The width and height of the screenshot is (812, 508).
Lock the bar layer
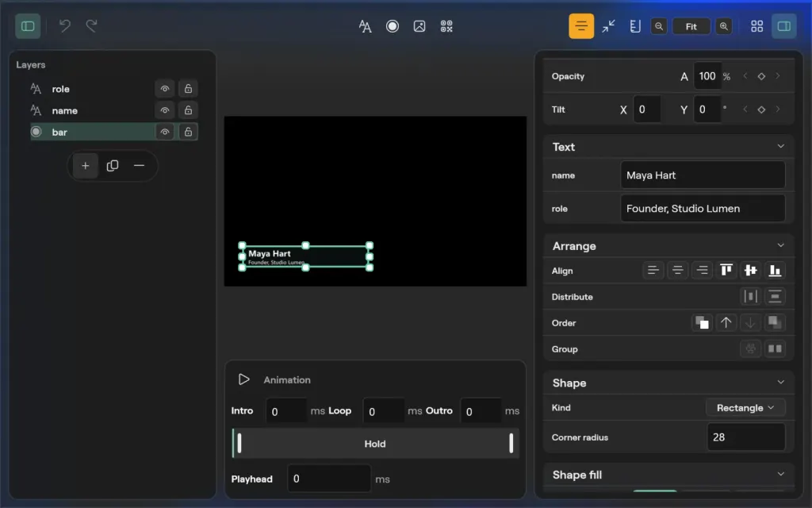click(188, 132)
